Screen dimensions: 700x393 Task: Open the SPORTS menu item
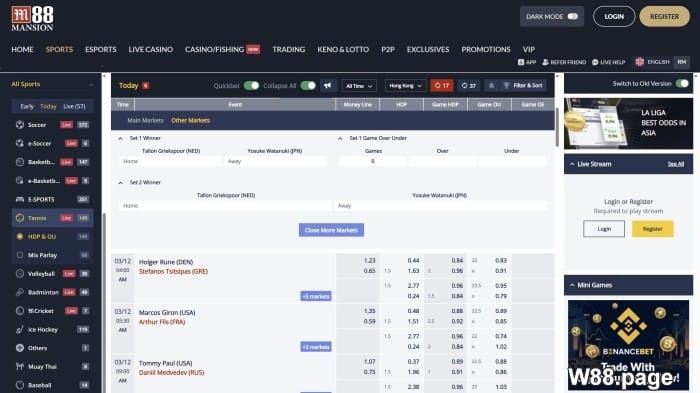point(59,49)
